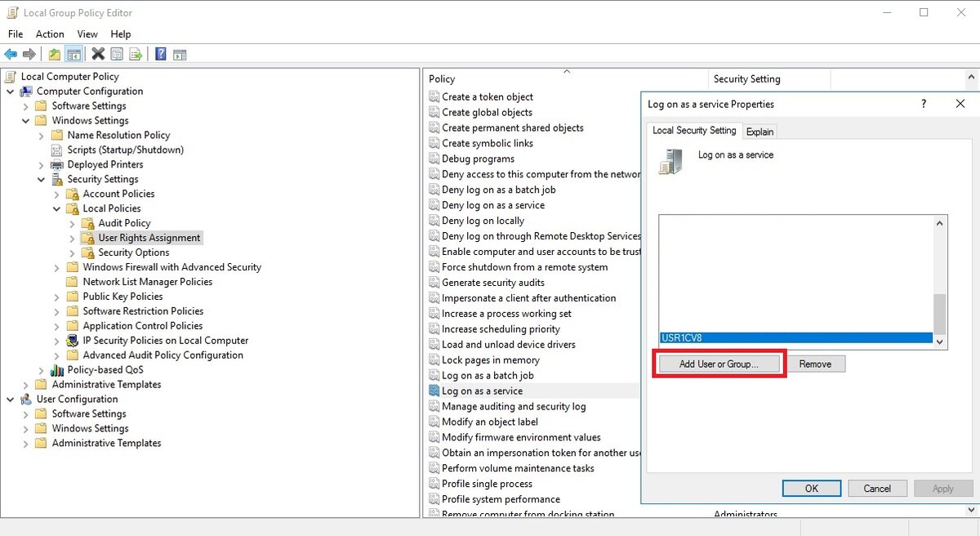Click Cancel in the Properties dialog
Image resolution: width=980 pixels, height=536 pixels.
[x=877, y=489]
